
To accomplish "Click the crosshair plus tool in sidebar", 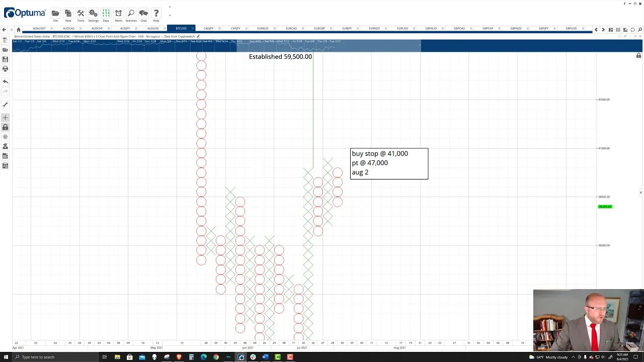I will 5,118.
